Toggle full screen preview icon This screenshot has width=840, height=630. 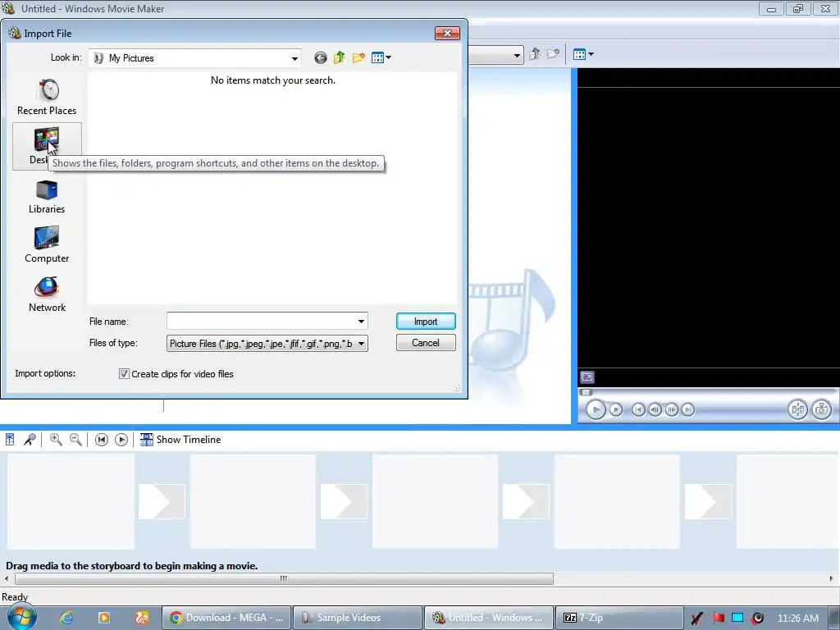(587, 377)
